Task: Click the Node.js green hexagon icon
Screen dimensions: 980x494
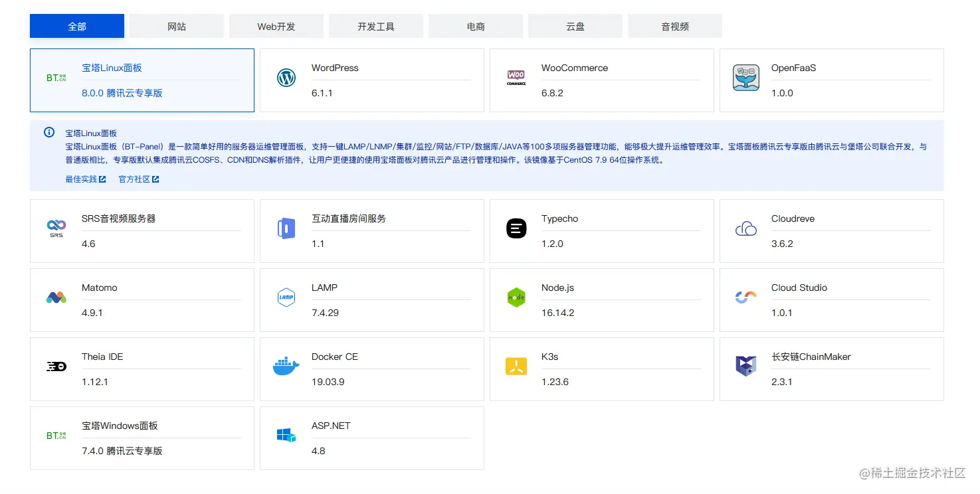Action: [516, 297]
